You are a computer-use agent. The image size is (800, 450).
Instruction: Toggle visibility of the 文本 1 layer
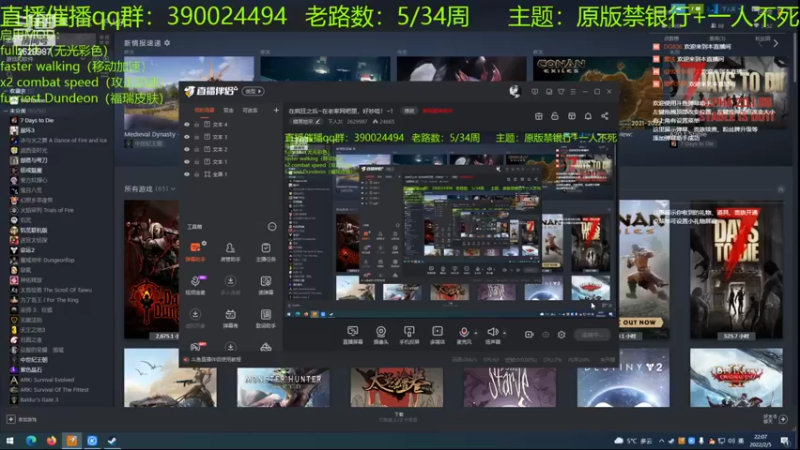[x=187, y=162]
